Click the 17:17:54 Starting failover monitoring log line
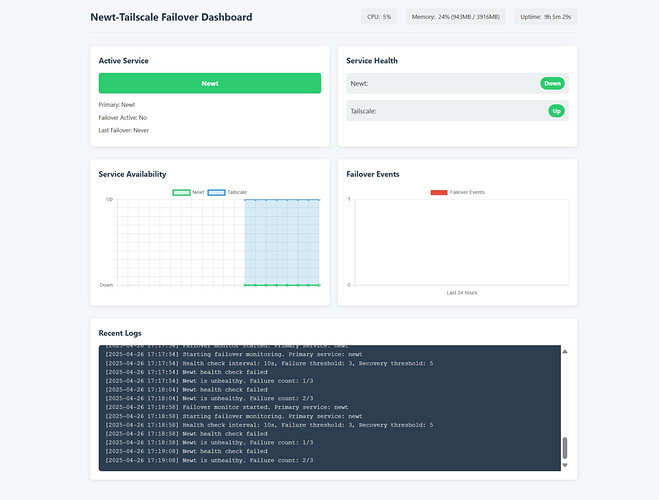 click(234, 354)
